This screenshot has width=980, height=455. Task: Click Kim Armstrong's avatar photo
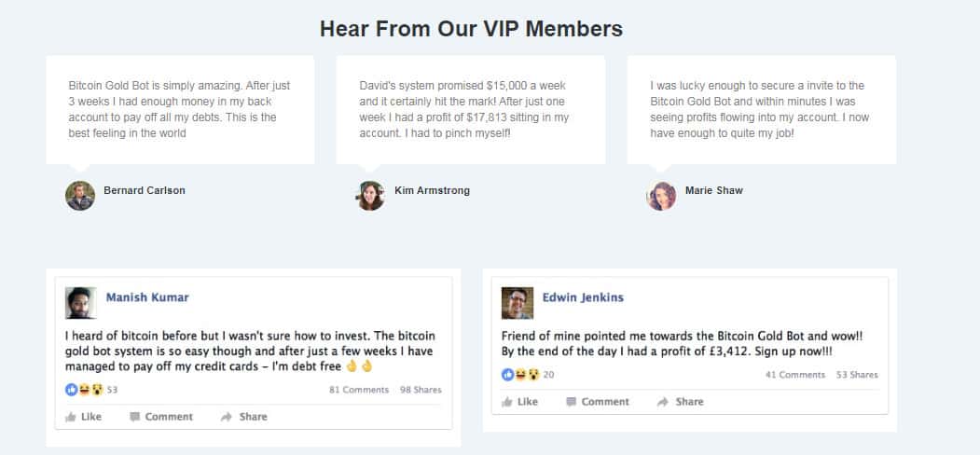[370, 196]
